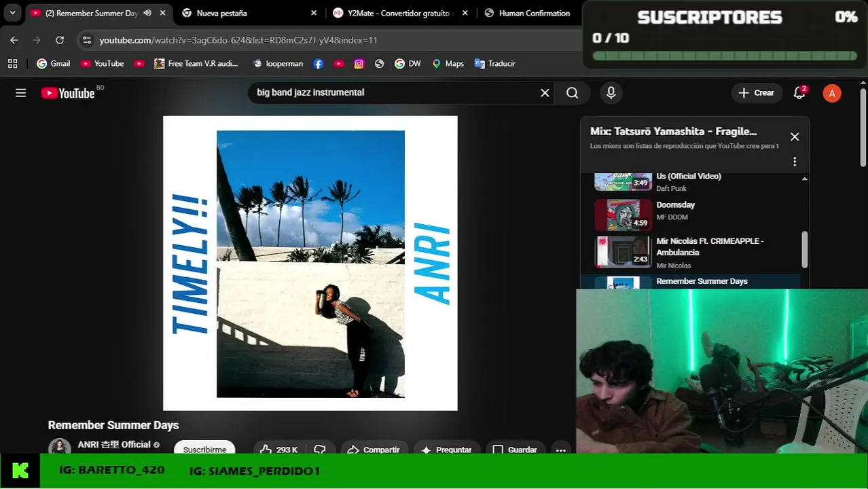
Task: Go back in browser history
Action: click(14, 40)
